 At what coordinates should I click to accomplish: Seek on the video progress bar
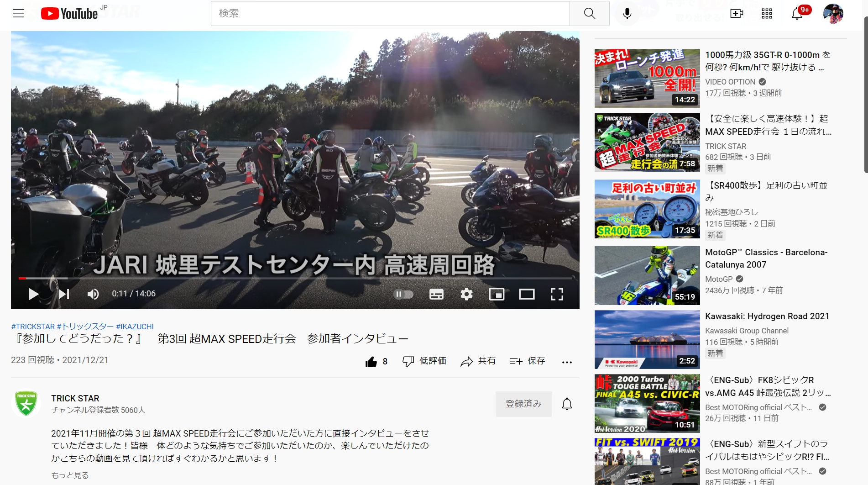tap(295, 278)
